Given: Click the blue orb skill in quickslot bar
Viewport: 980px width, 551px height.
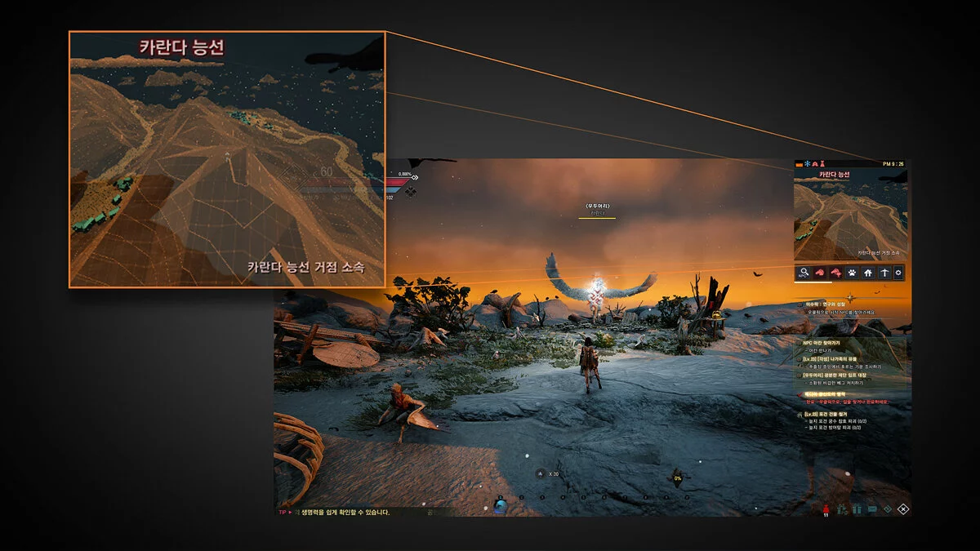Looking at the screenshot, I should 501,505.
